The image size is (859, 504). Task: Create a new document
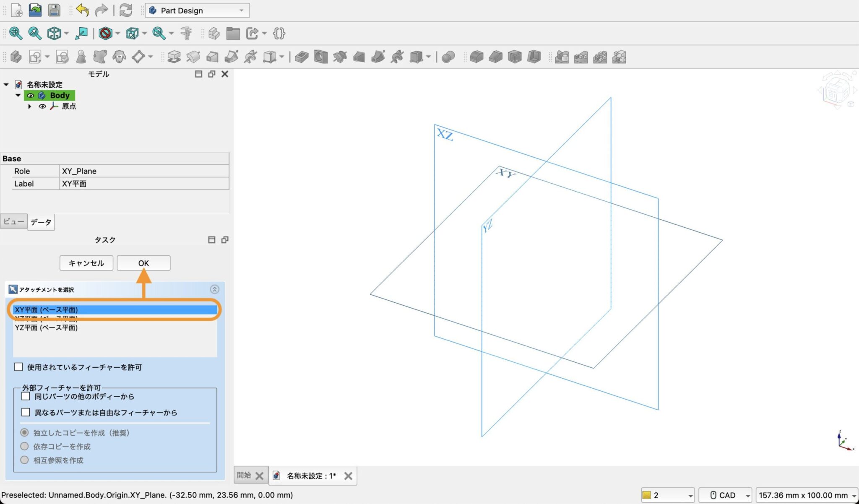pyautogui.click(x=17, y=10)
